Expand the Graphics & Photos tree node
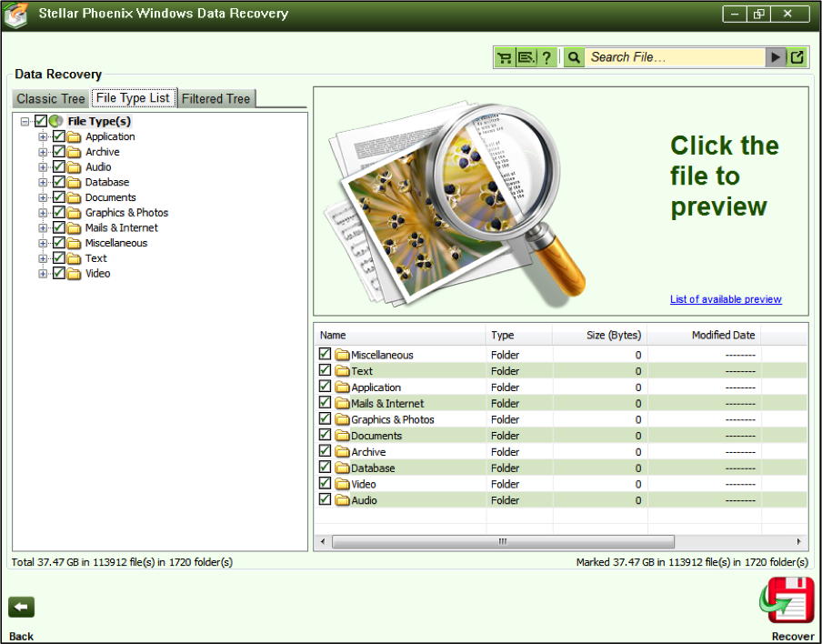 point(43,213)
